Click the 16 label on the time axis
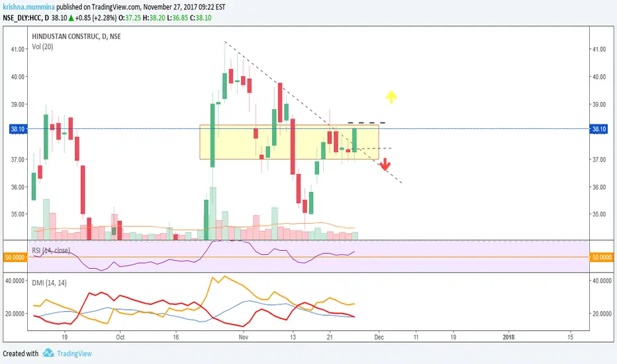This screenshot has height=364, width=617. point(175,338)
